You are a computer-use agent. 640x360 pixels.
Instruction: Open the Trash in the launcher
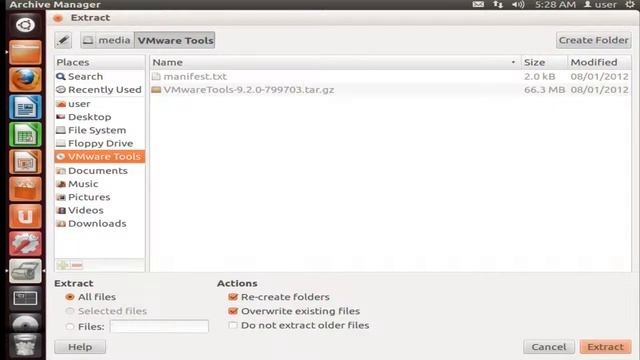click(x=25, y=345)
